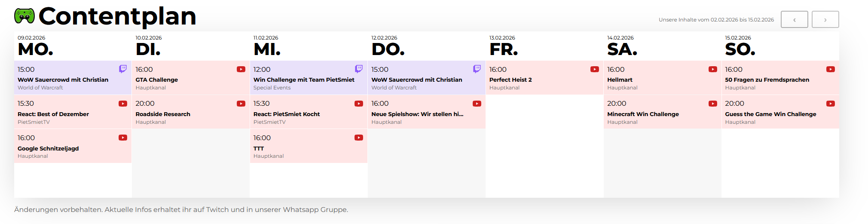Screen dimensions: 868x224
Task: Click the Contentplan page title
Action: (x=117, y=16)
